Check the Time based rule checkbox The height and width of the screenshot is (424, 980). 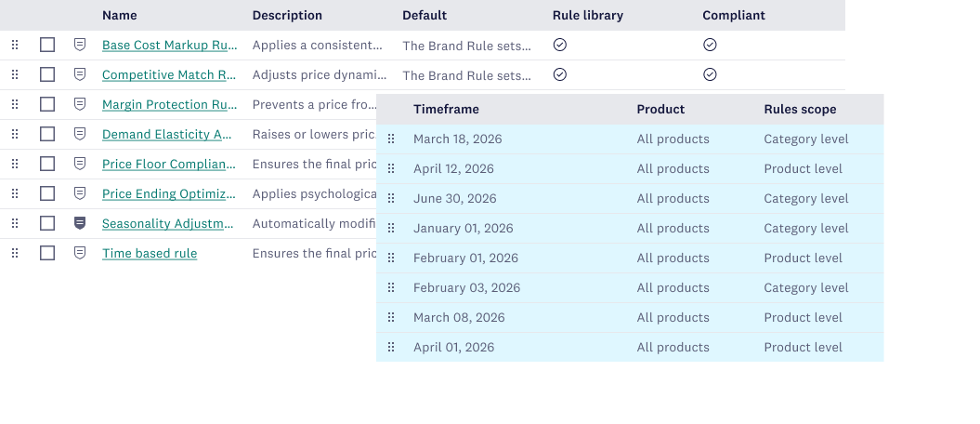[47, 253]
